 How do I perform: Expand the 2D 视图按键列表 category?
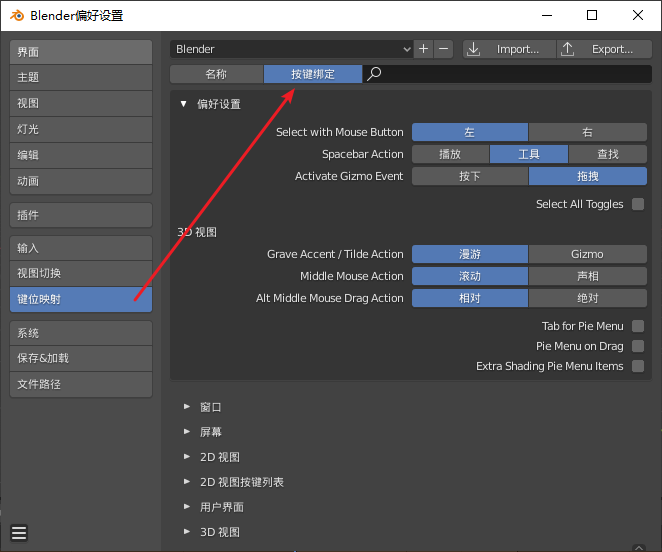[187, 481]
